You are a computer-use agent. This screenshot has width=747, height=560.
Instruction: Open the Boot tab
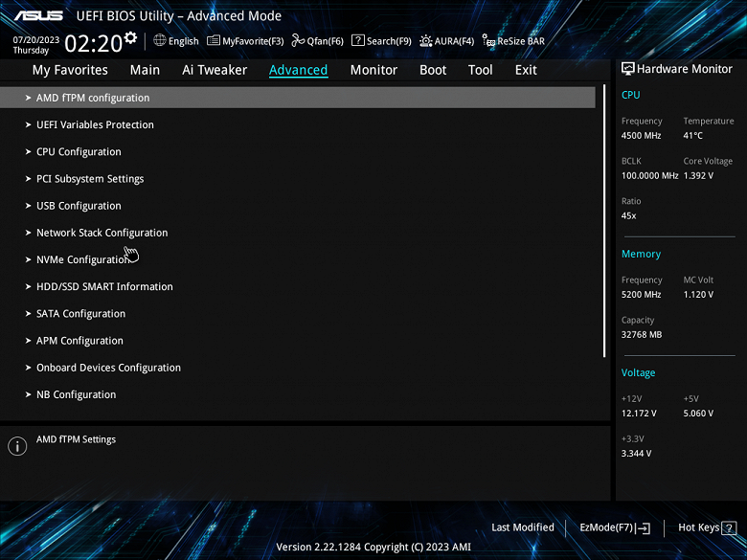click(x=433, y=70)
